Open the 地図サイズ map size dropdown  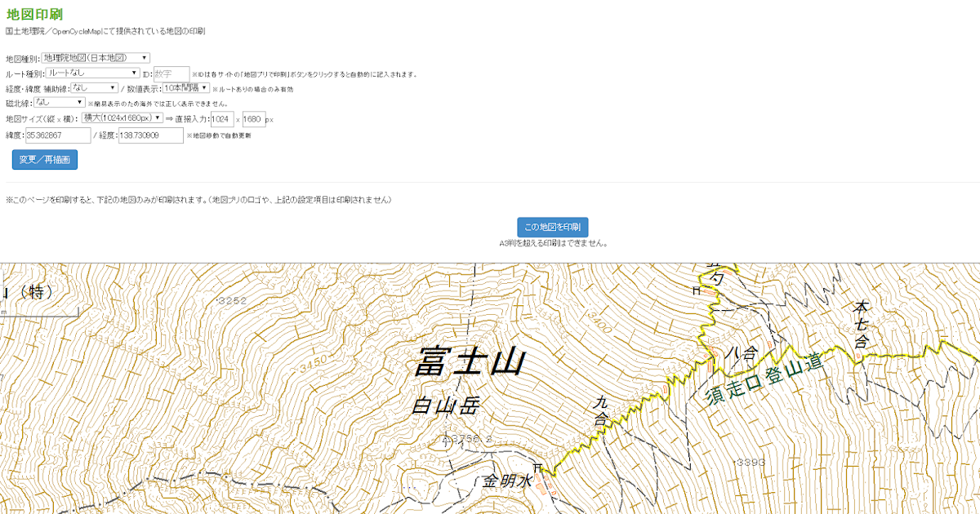122,118
